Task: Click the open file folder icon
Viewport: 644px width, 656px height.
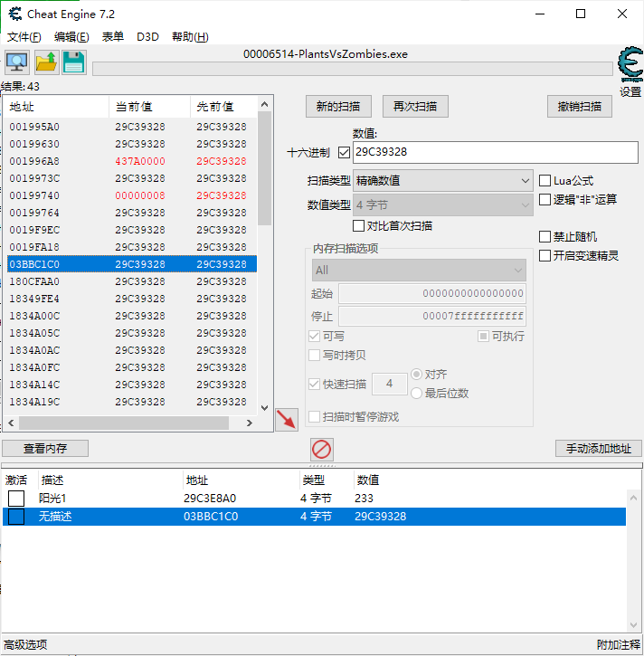Action: (46, 62)
